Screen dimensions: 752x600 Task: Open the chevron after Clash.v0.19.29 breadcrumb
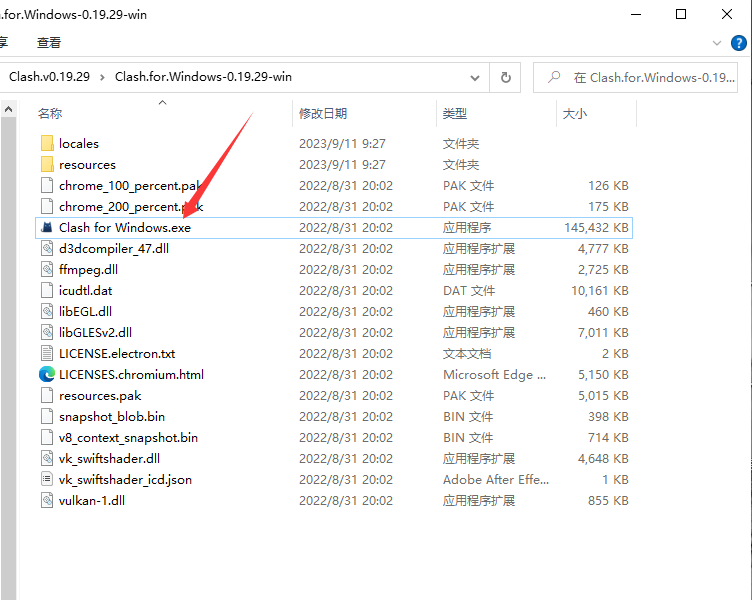click(x=102, y=77)
